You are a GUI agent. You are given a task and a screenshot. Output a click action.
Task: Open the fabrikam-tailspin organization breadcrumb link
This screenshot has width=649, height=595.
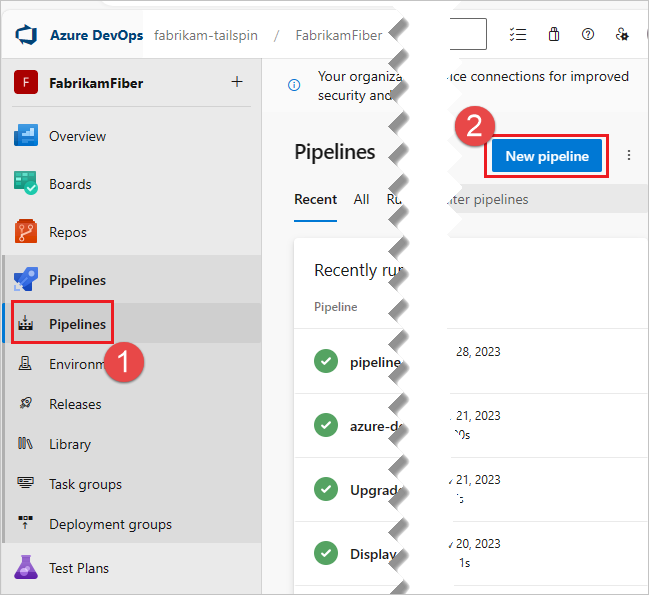[206, 35]
